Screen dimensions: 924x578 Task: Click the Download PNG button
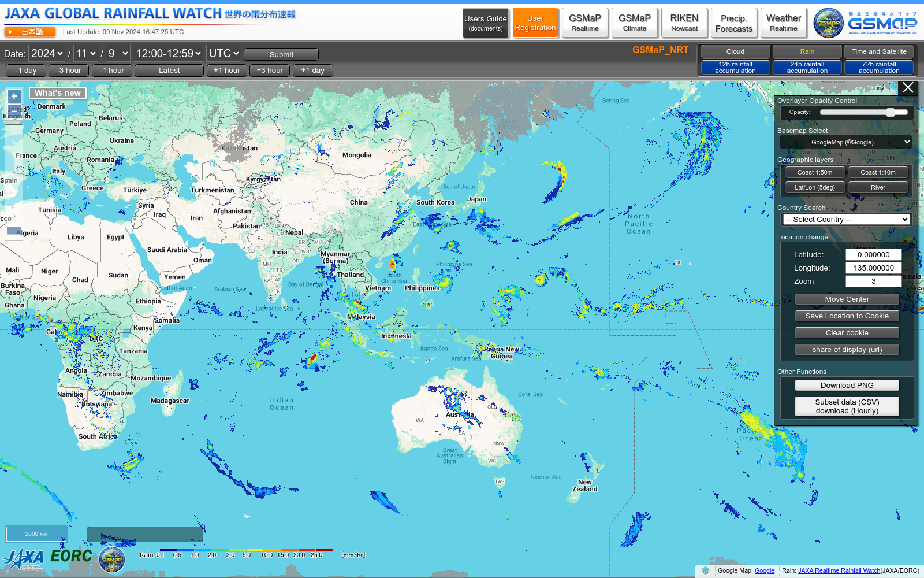click(847, 385)
